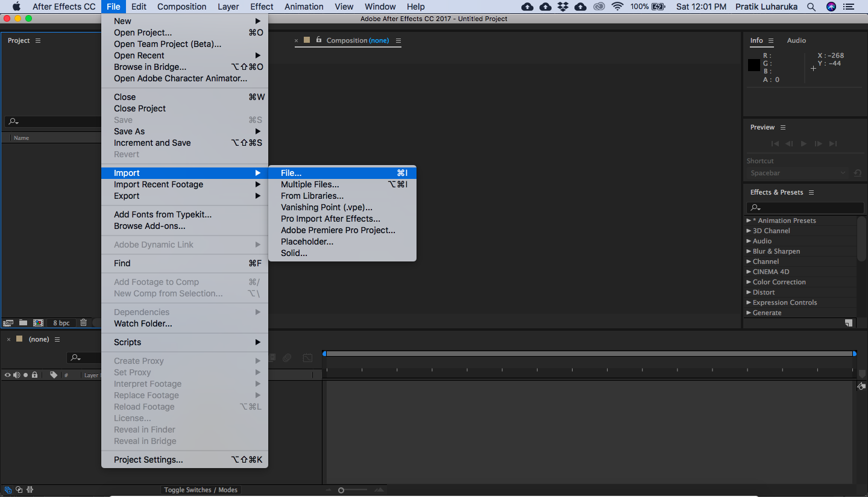Select Placeholder... in the Import submenu
This screenshot has height=497, width=868.
click(342, 242)
